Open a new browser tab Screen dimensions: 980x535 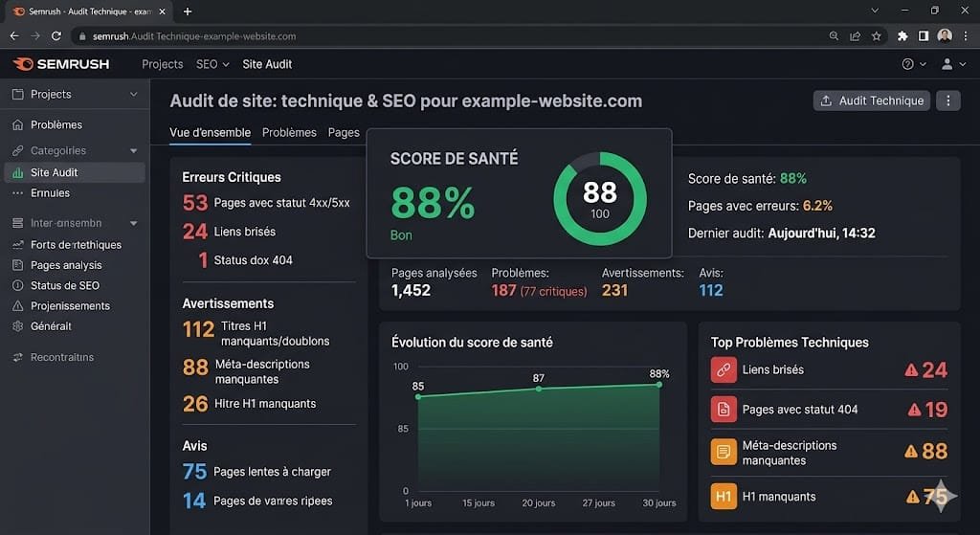188,11
